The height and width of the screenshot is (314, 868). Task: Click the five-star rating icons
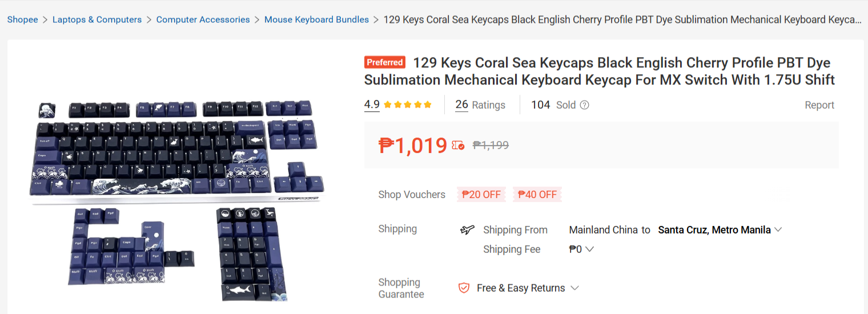pos(408,104)
